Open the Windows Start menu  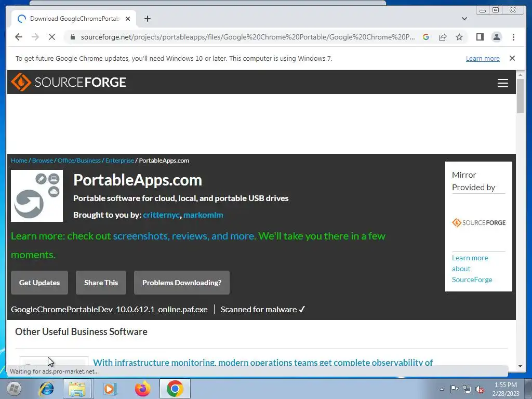coord(14,389)
